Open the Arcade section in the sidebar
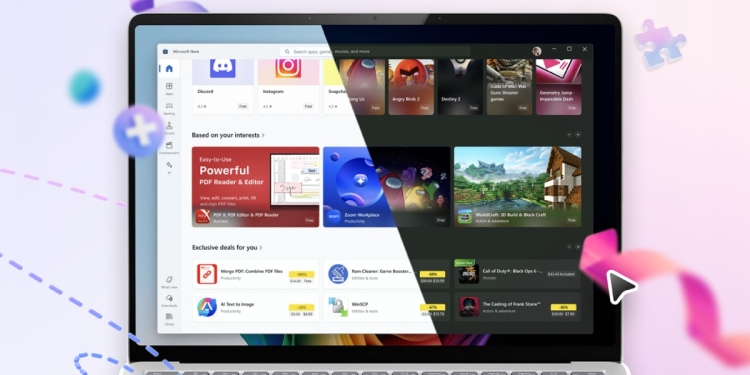The image size is (750, 375). click(x=169, y=128)
